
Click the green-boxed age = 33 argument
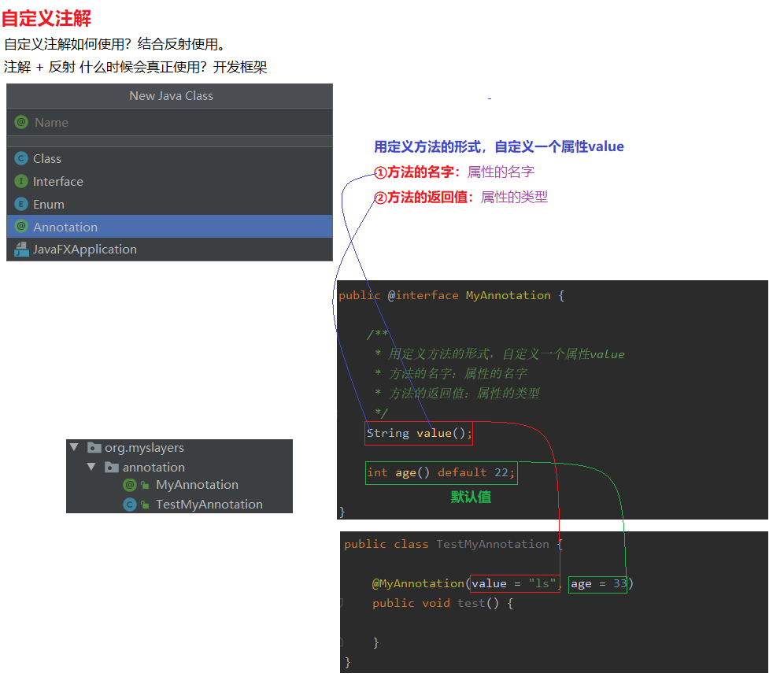tap(597, 583)
